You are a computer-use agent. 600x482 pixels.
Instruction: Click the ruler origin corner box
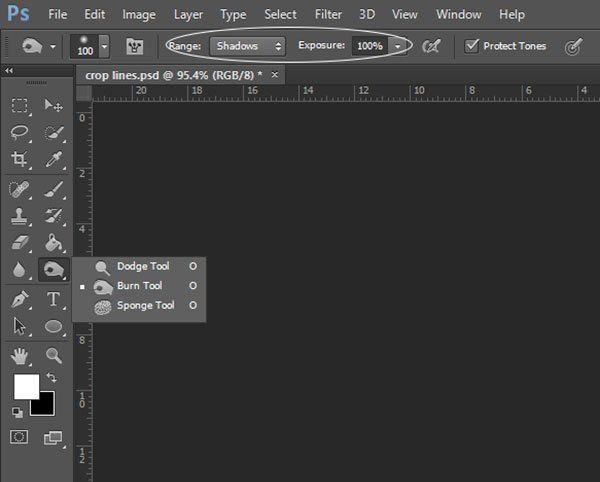coord(84,93)
